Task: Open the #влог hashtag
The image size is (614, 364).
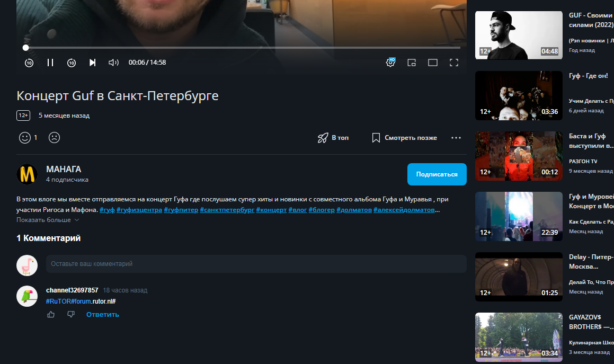Action: point(298,210)
